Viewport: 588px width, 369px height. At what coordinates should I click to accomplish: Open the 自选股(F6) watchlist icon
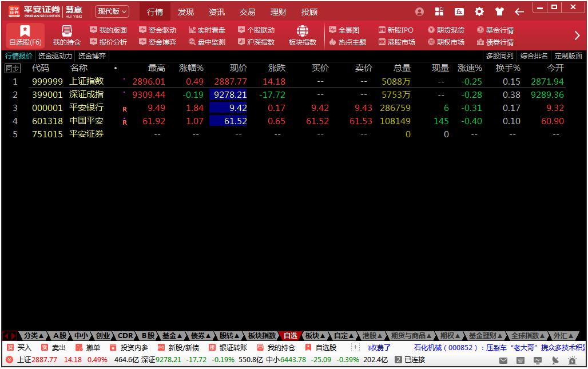(25, 35)
